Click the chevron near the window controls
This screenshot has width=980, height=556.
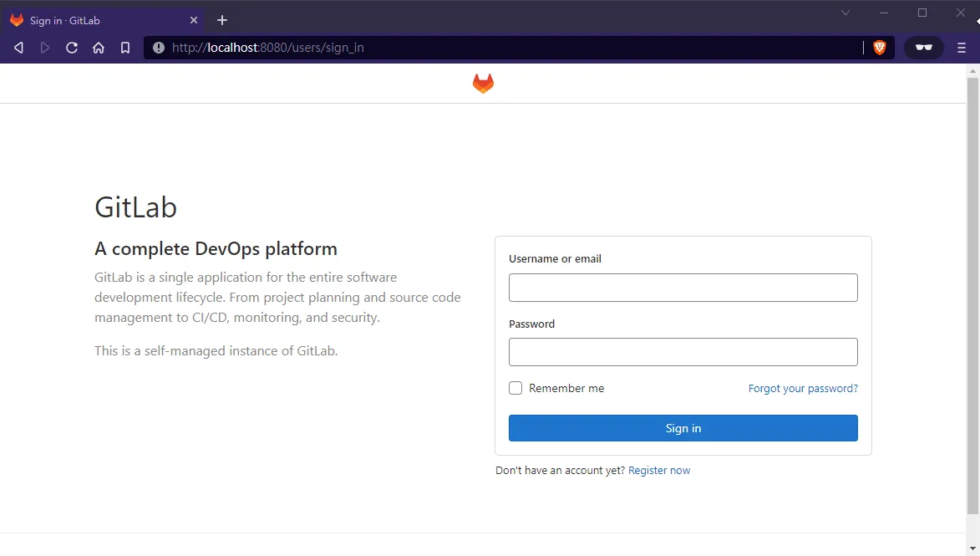(x=845, y=13)
